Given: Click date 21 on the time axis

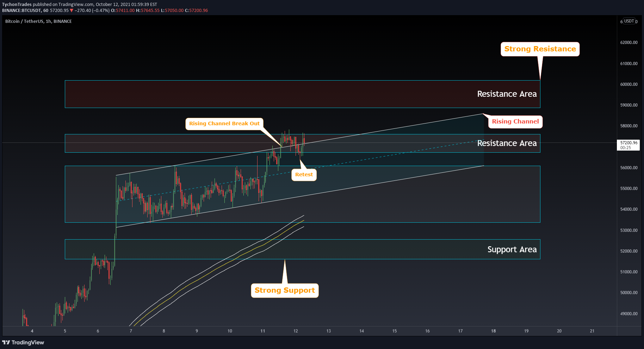Looking at the screenshot, I should [592, 331].
